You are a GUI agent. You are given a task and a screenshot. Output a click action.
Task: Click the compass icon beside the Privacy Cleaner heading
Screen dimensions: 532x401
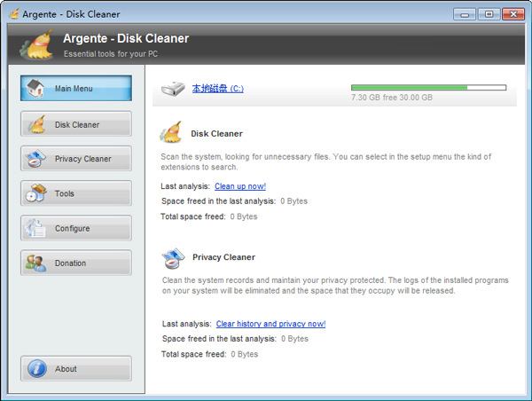point(173,258)
